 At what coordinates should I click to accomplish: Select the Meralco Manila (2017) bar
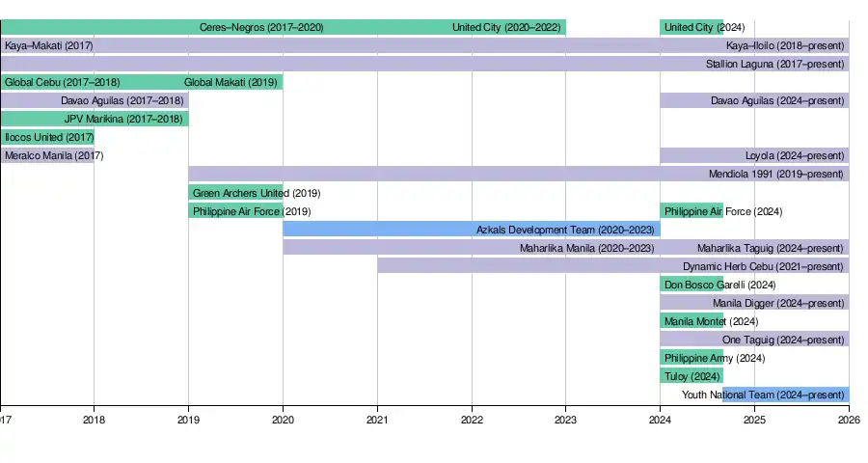(x=47, y=155)
